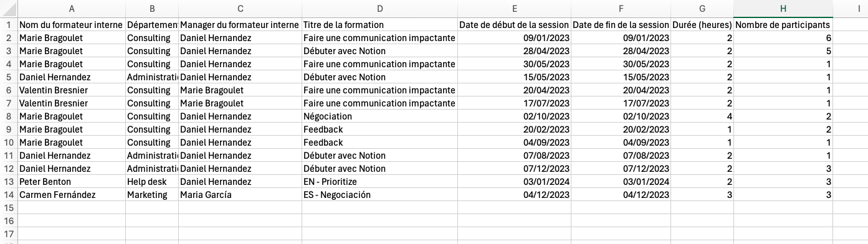Select column G header

click(702, 9)
